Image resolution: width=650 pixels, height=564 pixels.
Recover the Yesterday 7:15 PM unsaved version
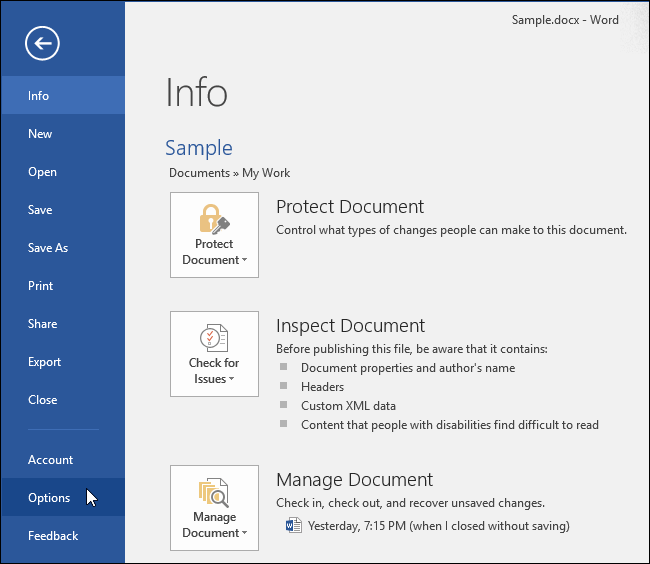click(438, 526)
